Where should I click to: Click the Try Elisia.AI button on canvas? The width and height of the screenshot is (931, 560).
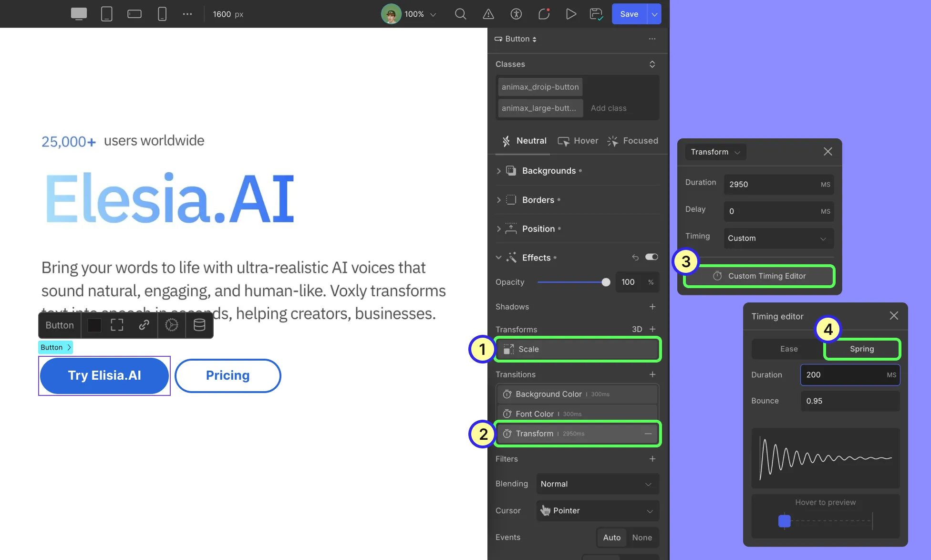pyautogui.click(x=104, y=375)
